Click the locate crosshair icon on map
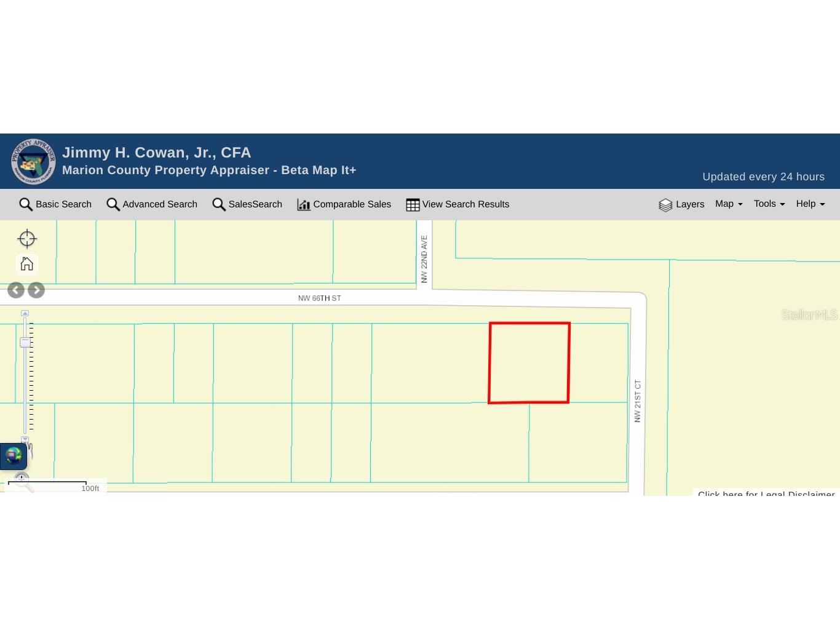Image resolution: width=840 pixels, height=630 pixels. 27,239
